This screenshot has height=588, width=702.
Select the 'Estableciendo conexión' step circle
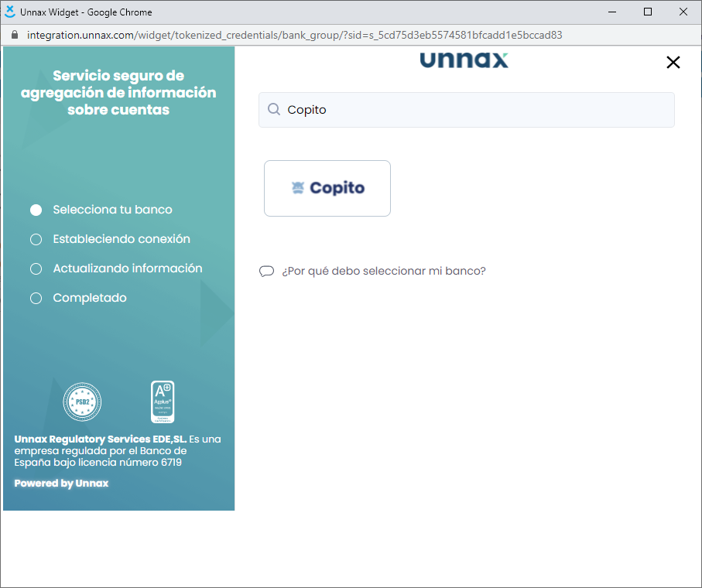point(36,239)
